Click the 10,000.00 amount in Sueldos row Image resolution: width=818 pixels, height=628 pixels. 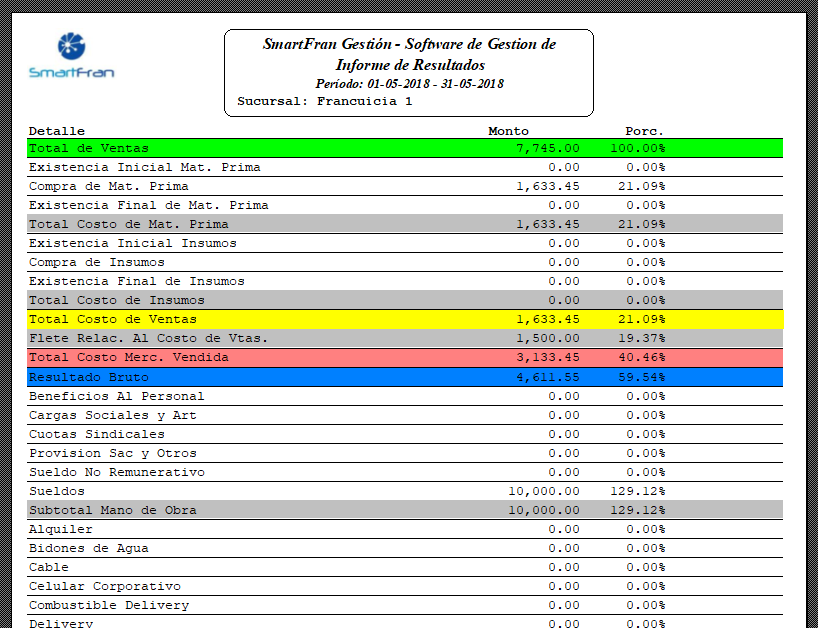click(x=544, y=491)
